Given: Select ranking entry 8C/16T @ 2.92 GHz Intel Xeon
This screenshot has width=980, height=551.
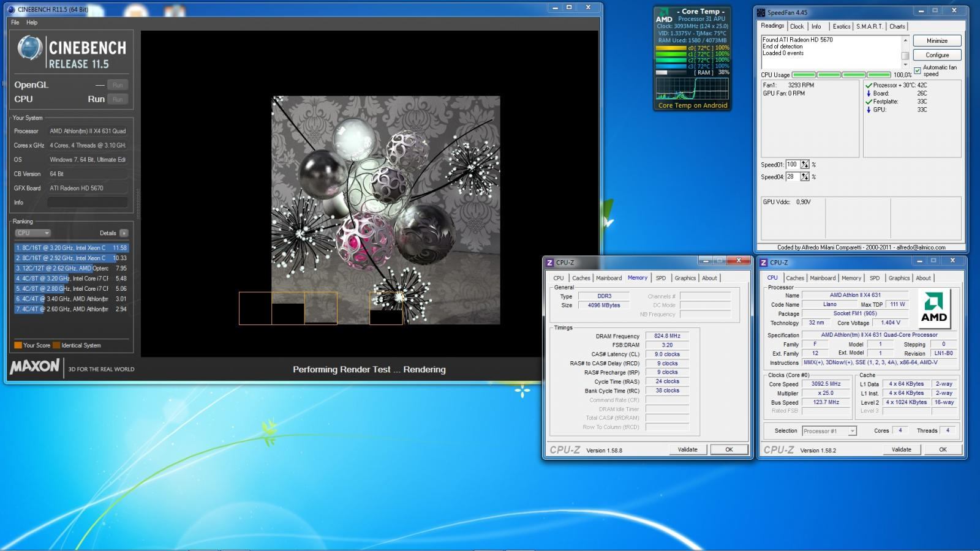Looking at the screenshot, I should coord(72,258).
